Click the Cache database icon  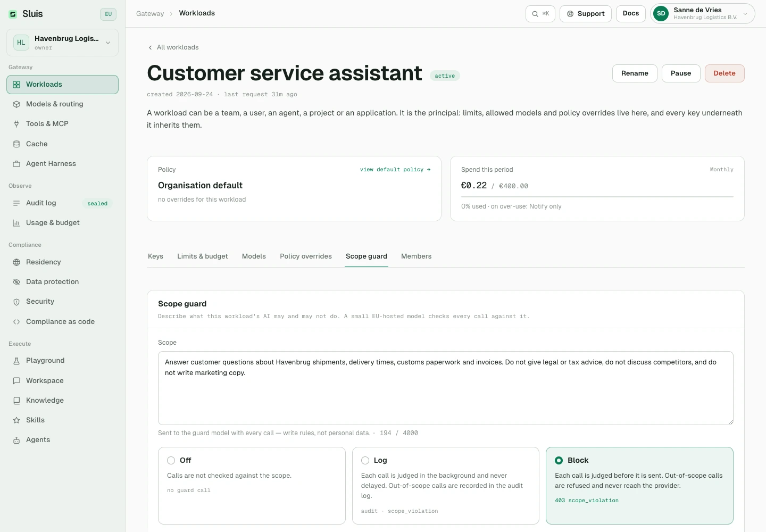(16, 144)
